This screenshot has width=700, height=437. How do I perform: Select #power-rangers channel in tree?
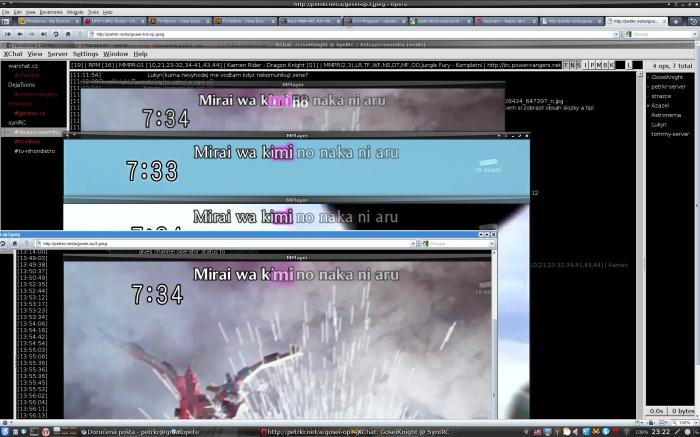click(x=36, y=94)
